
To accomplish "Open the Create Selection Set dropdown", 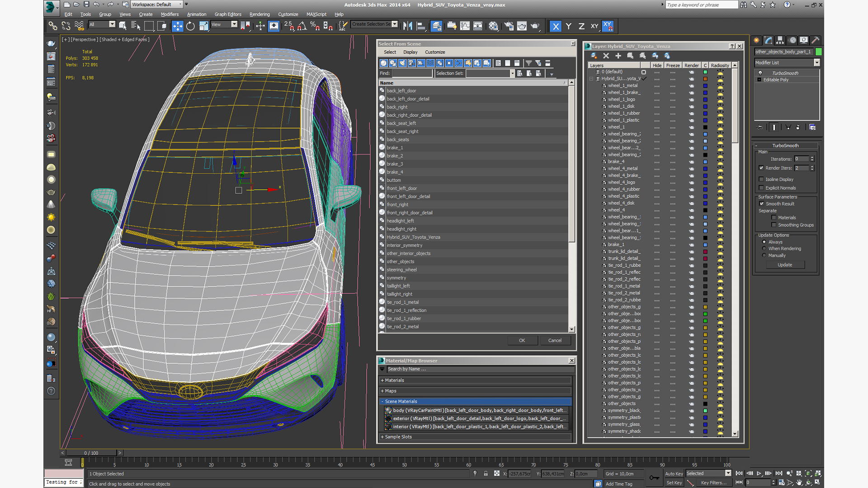I will [374, 24].
